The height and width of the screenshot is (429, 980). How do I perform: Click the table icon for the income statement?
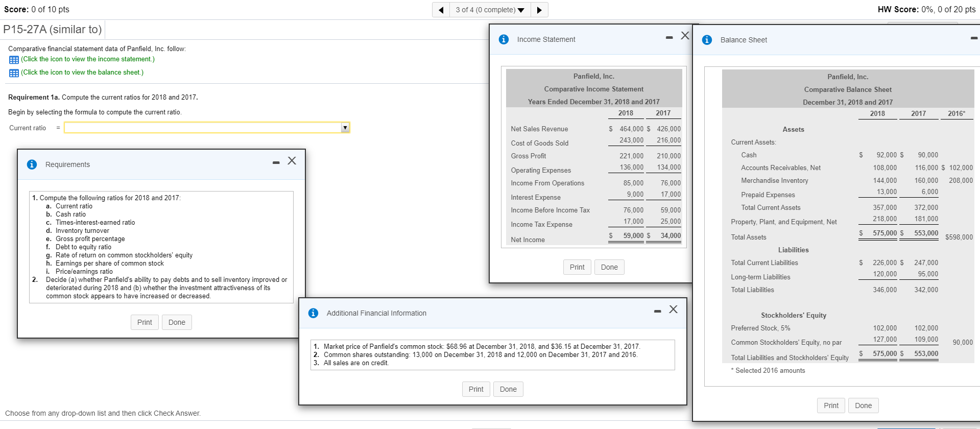(x=14, y=60)
